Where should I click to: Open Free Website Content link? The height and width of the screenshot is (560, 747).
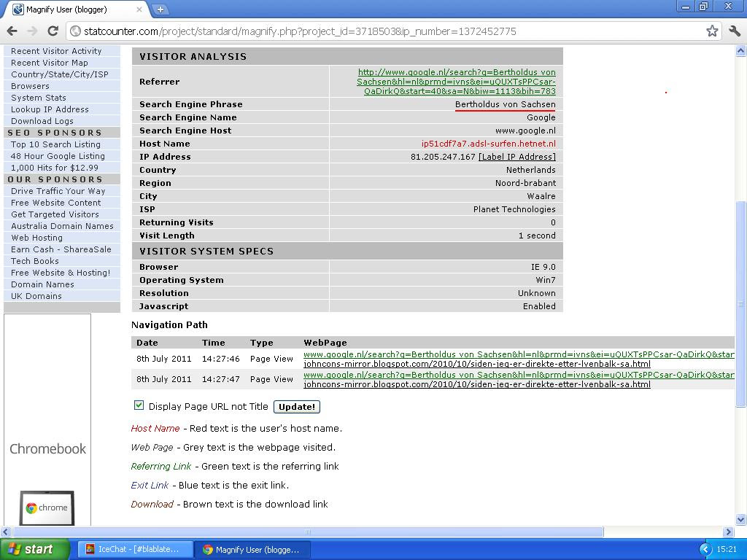tap(55, 203)
